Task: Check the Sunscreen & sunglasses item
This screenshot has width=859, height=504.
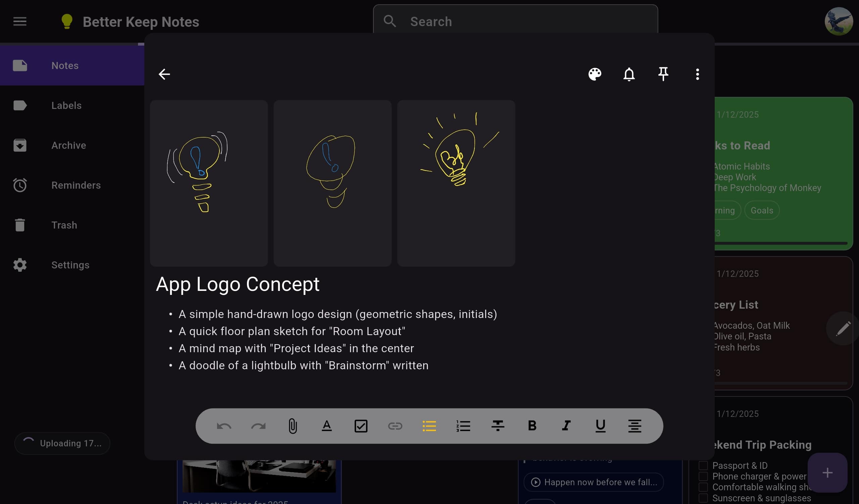Action: coord(703,498)
